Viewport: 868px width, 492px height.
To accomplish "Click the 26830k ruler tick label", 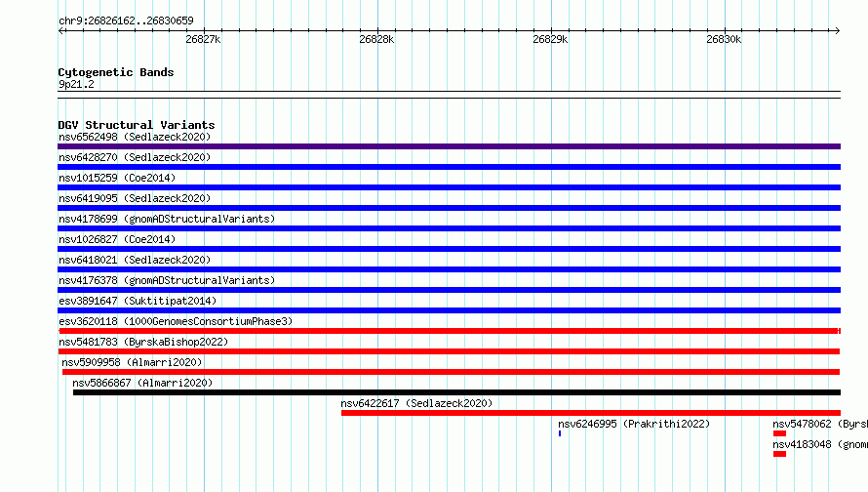I will point(724,39).
